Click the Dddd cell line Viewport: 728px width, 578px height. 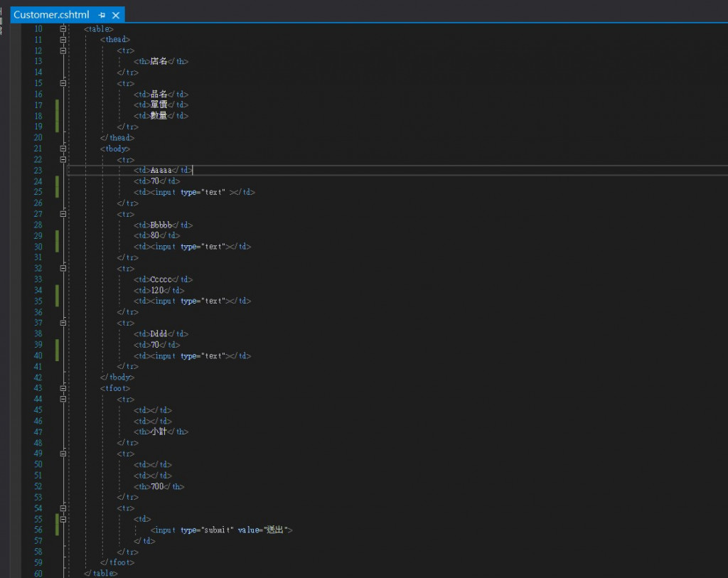pyautogui.click(x=161, y=334)
